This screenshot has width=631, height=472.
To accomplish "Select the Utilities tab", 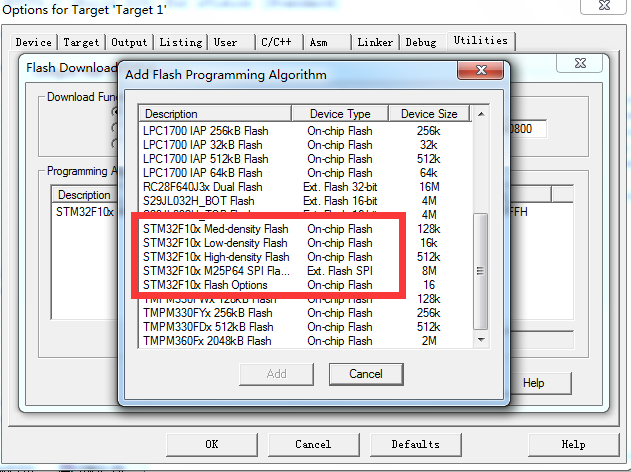I will [480, 41].
